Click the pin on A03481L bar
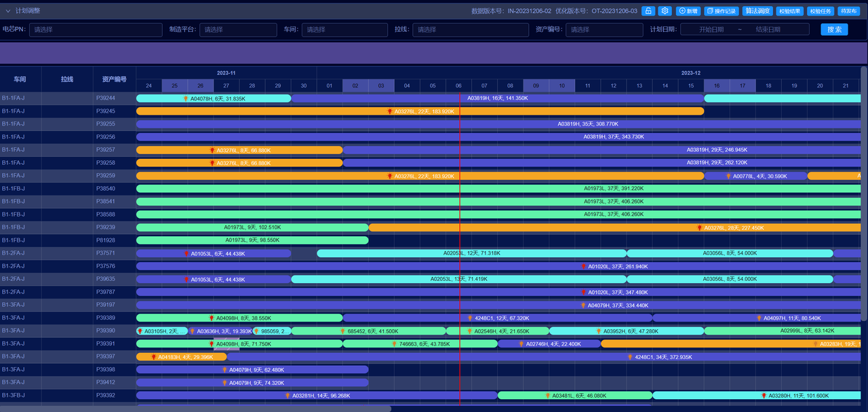Viewport: 868px width, 412px height. [547, 395]
